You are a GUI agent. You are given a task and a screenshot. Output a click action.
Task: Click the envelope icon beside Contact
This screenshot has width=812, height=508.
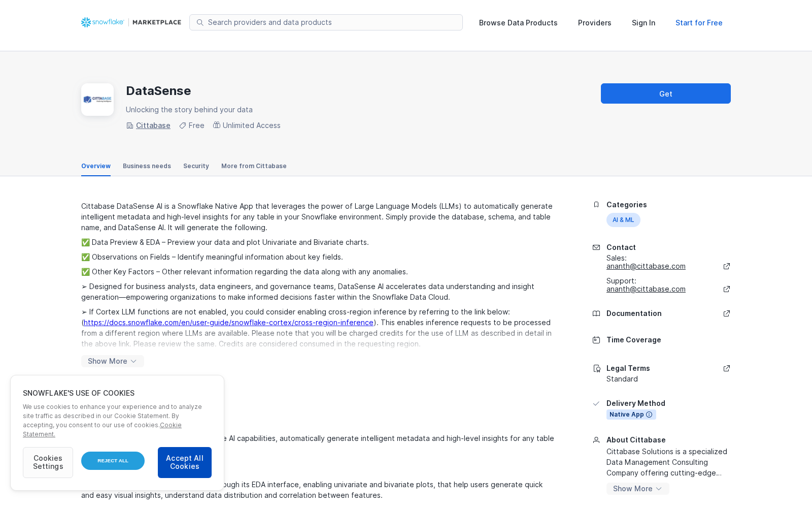[x=596, y=247]
